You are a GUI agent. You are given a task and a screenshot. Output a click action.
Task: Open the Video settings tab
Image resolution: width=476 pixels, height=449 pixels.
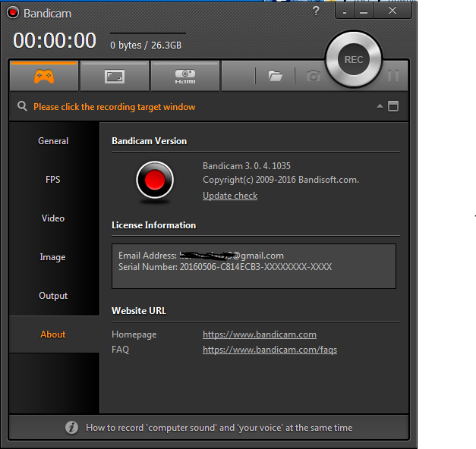(x=53, y=218)
